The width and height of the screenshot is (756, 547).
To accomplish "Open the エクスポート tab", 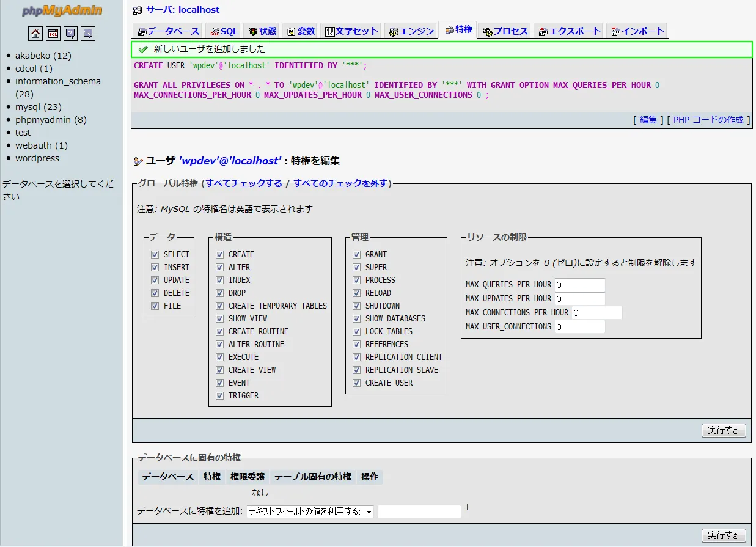I will (569, 31).
